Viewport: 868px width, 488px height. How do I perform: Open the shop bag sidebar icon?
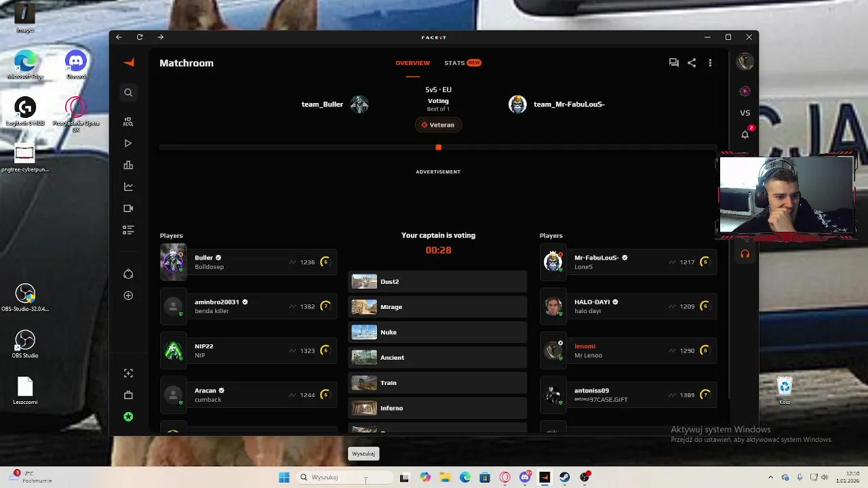(x=128, y=395)
